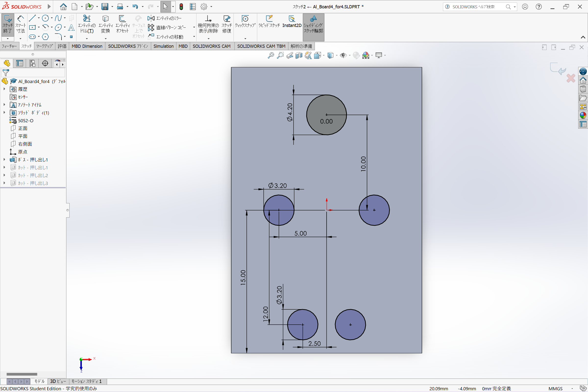
Task: Cancel sketch with the red X
Action: (571, 78)
